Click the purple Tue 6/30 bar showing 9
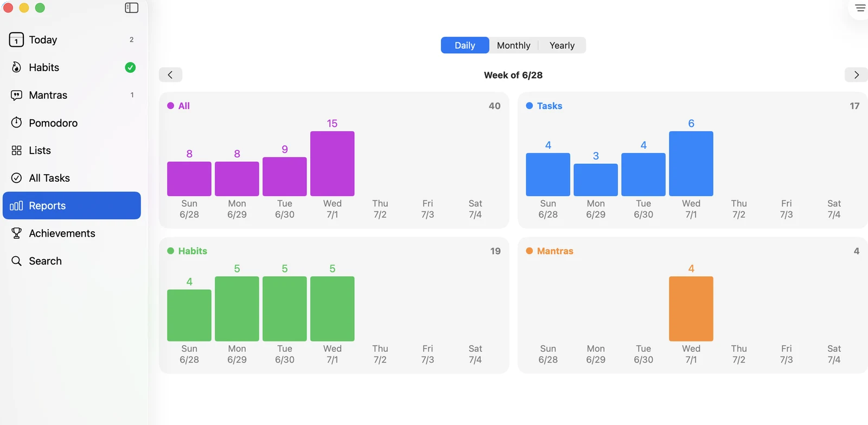This screenshot has width=868, height=425. [x=284, y=176]
